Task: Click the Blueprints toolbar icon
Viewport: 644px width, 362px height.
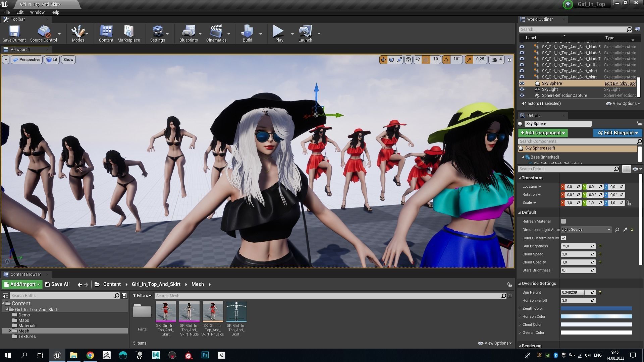Action: click(188, 33)
